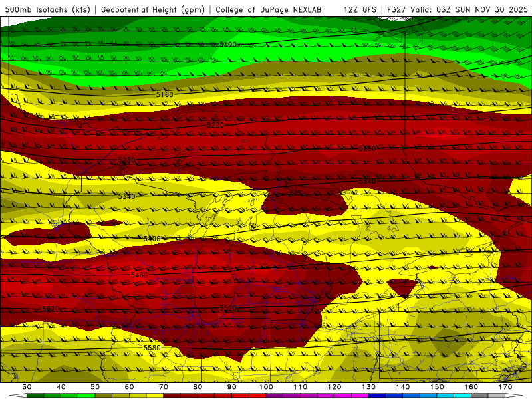Click the 110 label on the color scale
Viewport: 532px width, 399px height.
tap(301, 387)
